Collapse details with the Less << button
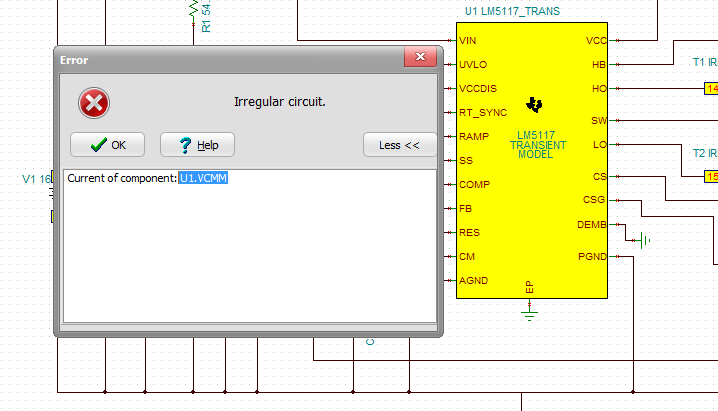The width and height of the screenshot is (718, 411). (x=399, y=145)
